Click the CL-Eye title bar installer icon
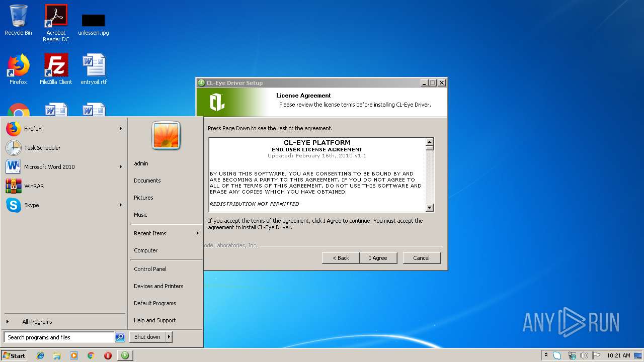Image resolution: width=644 pixels, height=362 pixels. pos(201,83)
